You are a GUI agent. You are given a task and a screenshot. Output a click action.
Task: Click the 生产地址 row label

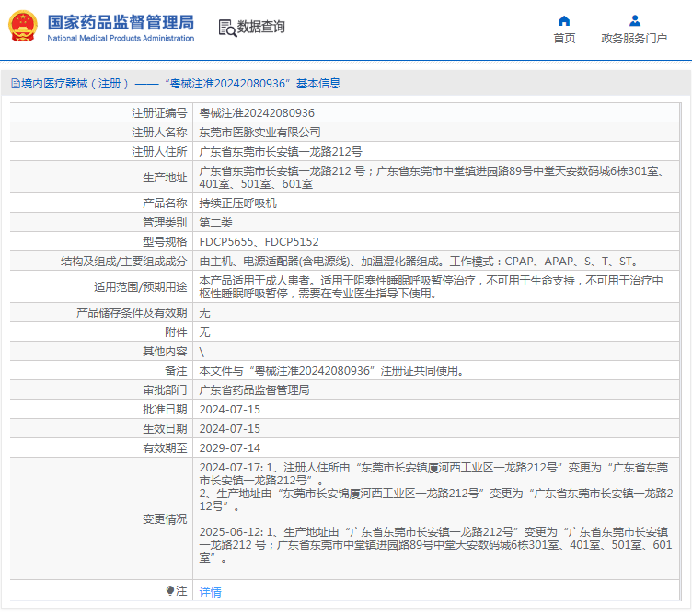click(x=165, y=178)
